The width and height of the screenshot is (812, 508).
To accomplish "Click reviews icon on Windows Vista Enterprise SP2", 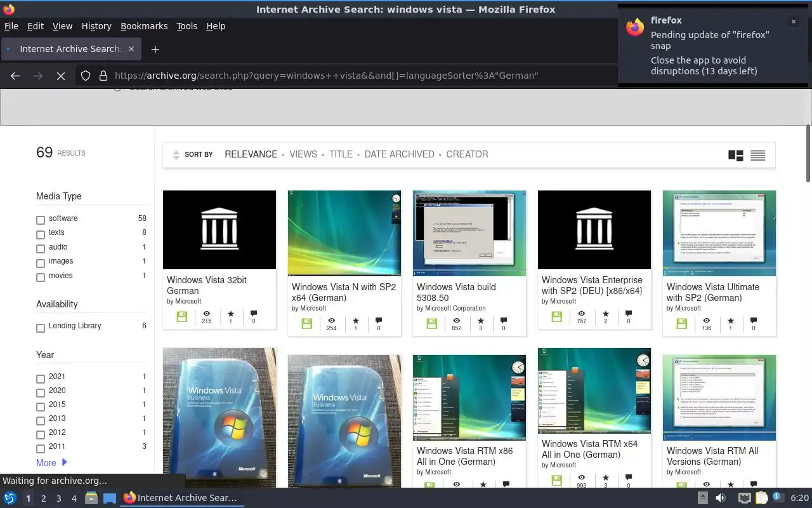I will [629, 314].
